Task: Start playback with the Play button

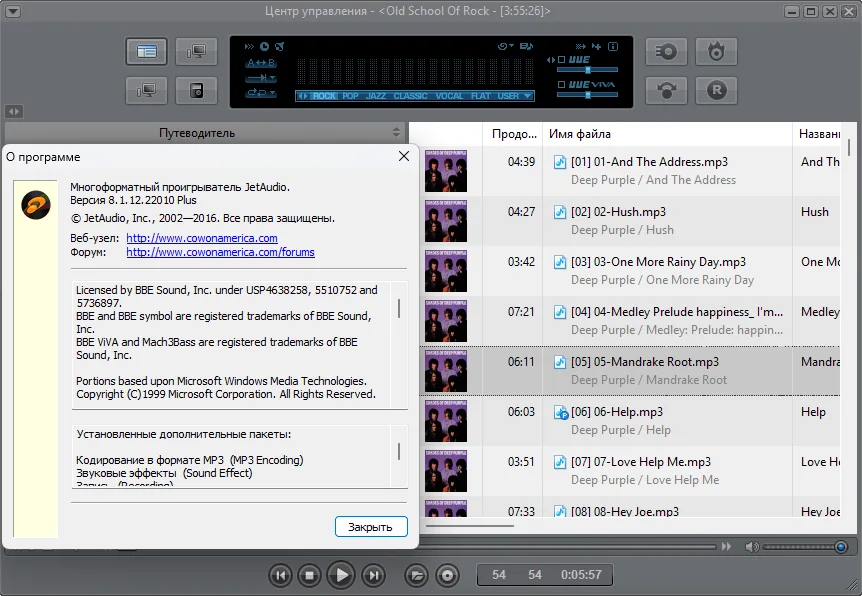Action: pyautogui.click(x=341, y=575)
